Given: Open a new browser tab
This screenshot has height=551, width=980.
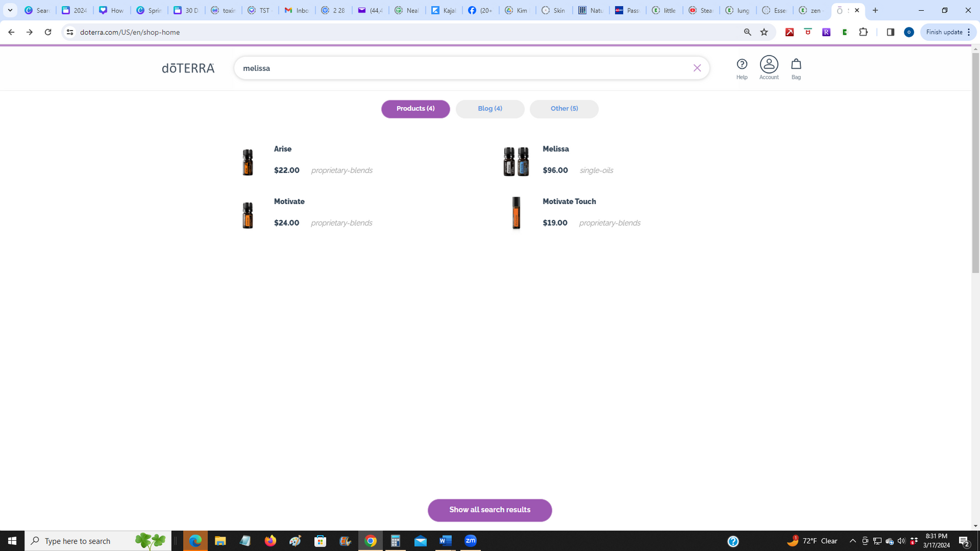Looking at the screenshot, I should click(875, 10).
